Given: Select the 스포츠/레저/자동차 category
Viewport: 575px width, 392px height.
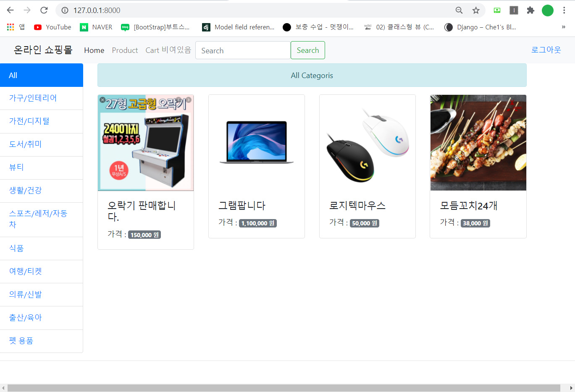Looking at the screenshot, I should point(42,219).
